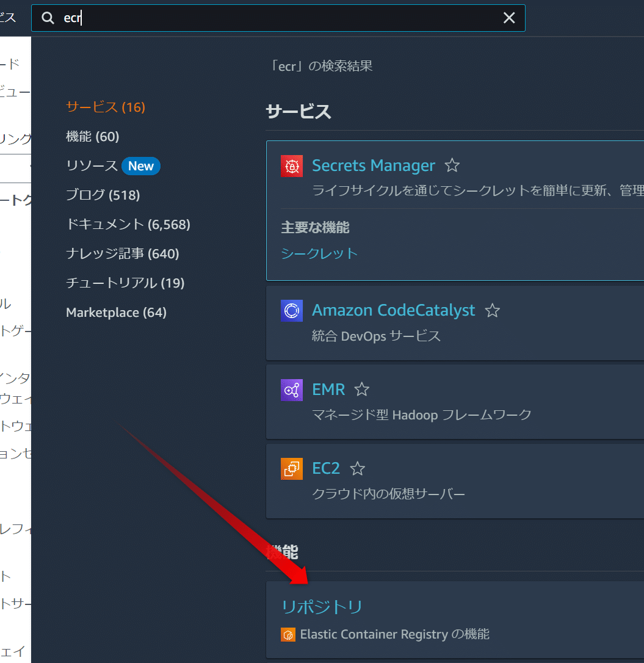Click the blue New badge
The width and height of the screenshot is (644, 663).
pos(141,166)
